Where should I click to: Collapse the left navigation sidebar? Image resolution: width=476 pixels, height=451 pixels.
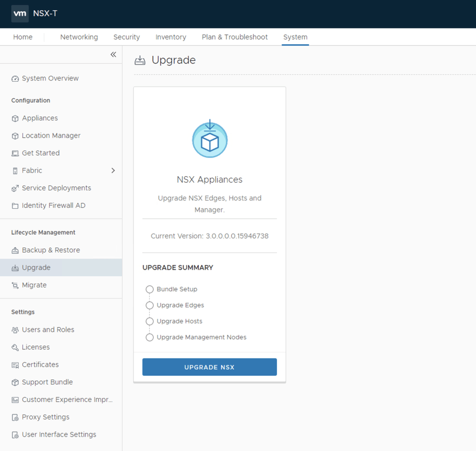pyautogui.click(x=113, y=55)
